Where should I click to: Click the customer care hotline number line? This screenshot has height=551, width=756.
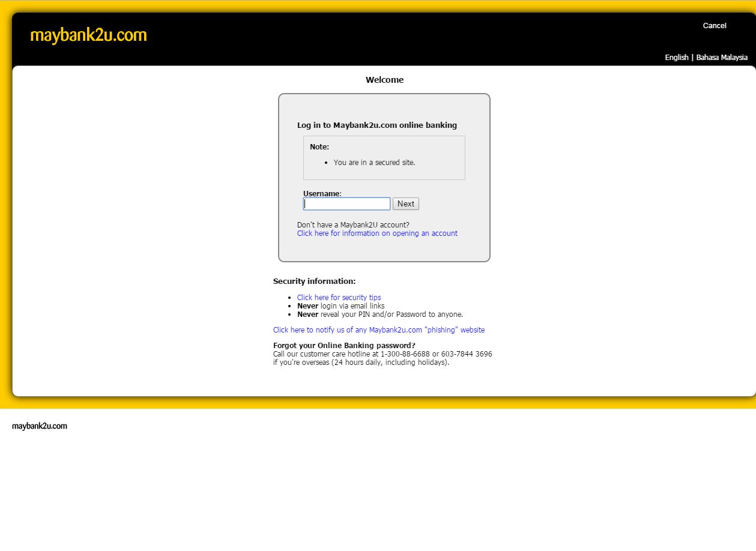(x=383, y=354)
